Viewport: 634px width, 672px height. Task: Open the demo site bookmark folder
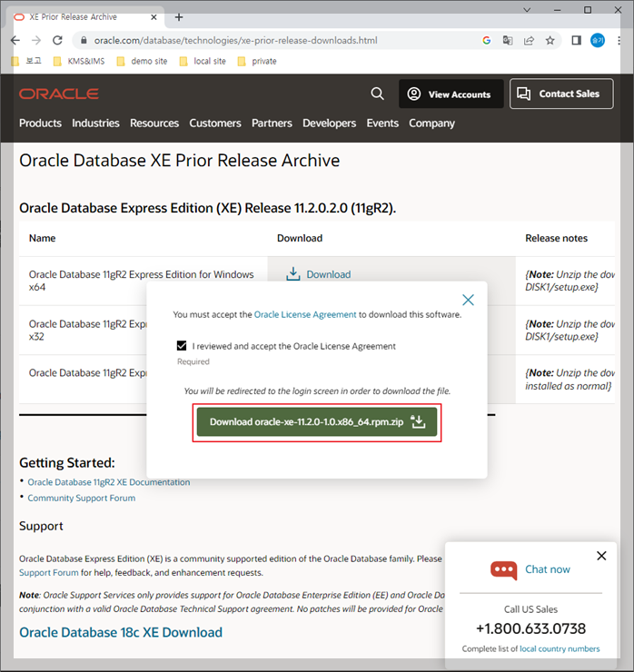coord(142,61)
